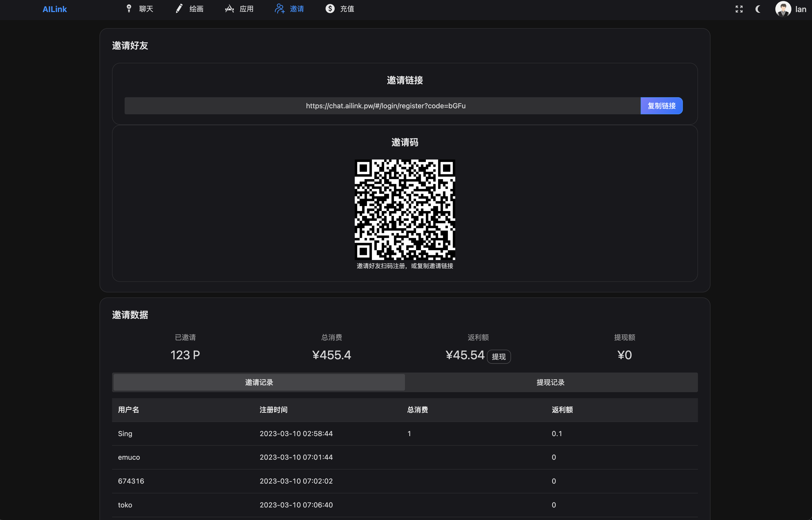The width and height of the screenshot is (812, 520).
Task: Click the 返利额 column header
Action: pyautogui.click(x=562, y=410)
